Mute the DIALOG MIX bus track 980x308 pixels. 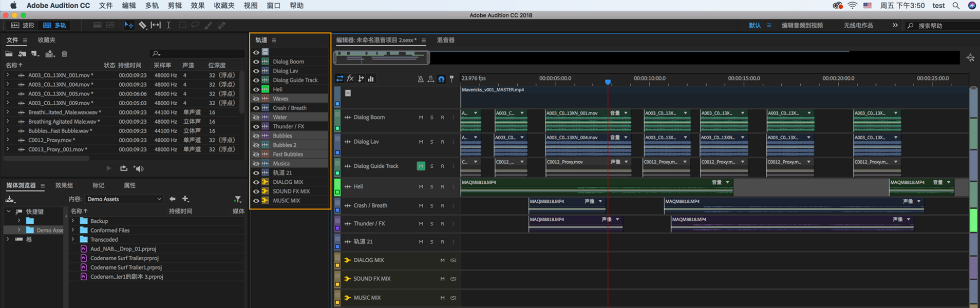(x=442, y=260)
